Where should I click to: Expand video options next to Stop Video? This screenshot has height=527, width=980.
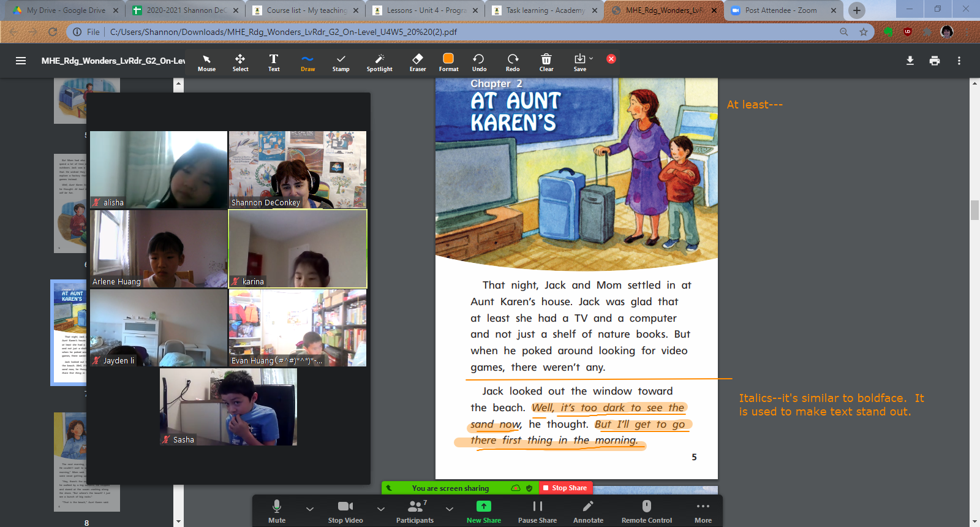pos(381,509)
